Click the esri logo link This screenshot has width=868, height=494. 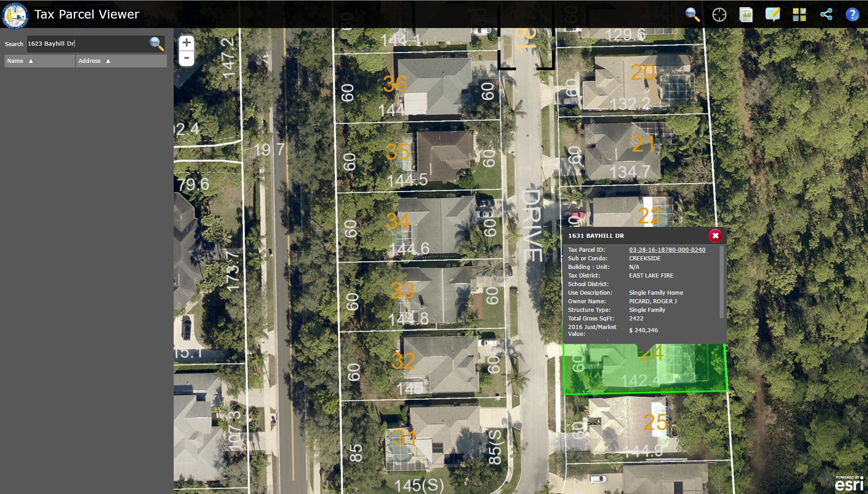coord(849,483)
